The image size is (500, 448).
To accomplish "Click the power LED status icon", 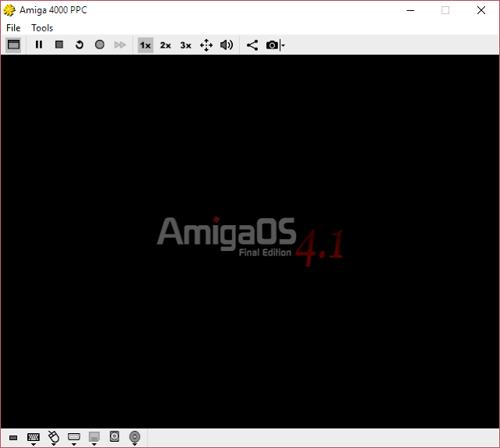I will pos(13,438).
